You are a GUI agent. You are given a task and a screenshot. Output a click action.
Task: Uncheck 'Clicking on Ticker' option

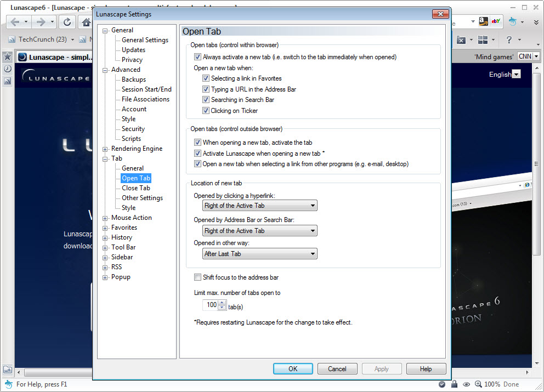206,111
